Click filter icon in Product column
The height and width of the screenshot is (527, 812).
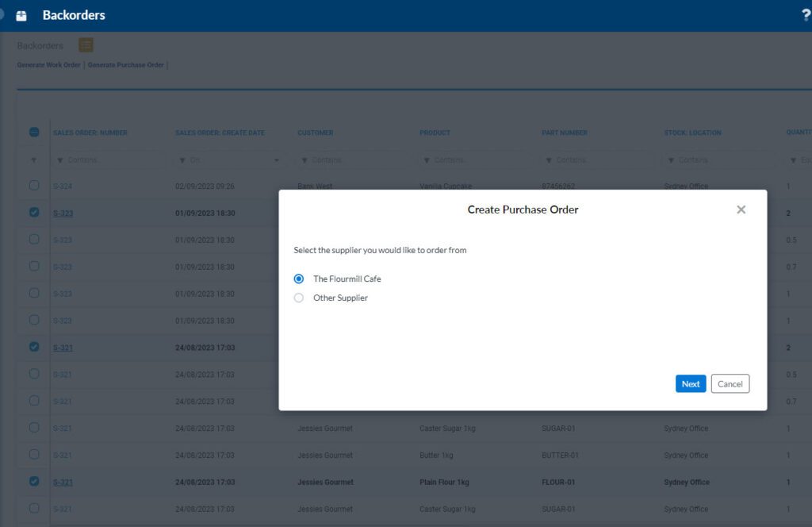pyautogui.click(x=427, y=160)
